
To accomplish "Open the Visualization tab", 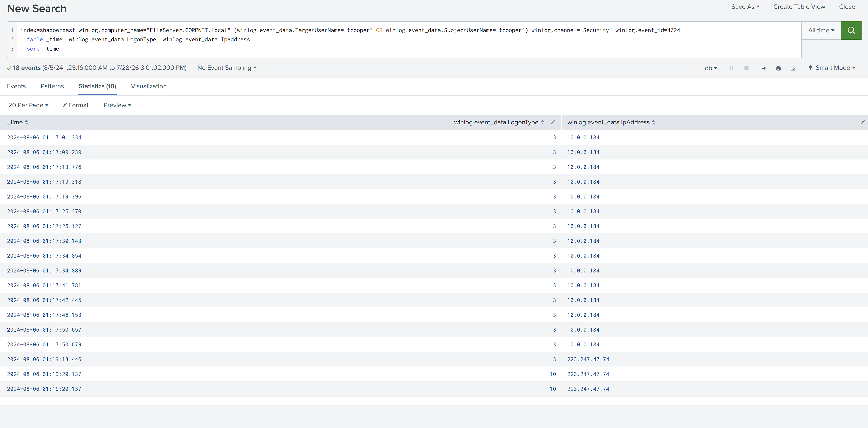I will (x=149, y=86).
